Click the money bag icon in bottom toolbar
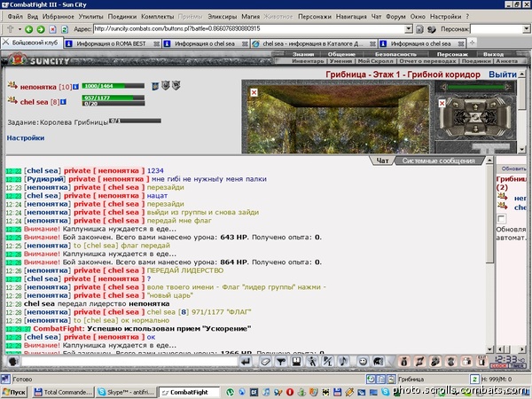This screenshot has width=532, height=399. pos(403,362)
